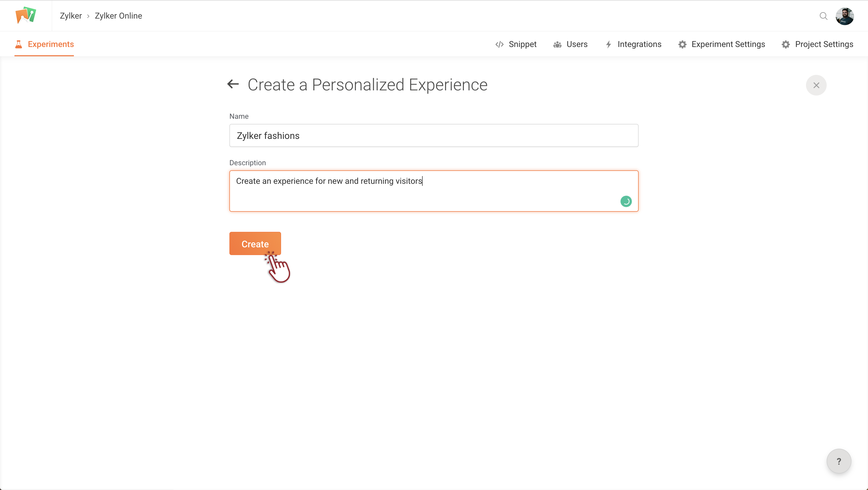This screenshot has height=490, width=868.
Task: Click the Integrations lightning bolt icon
Action: coord(609,44)
